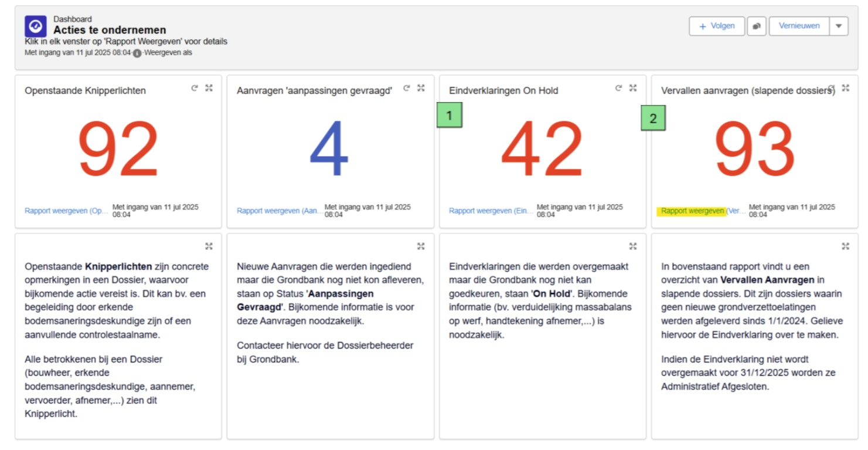Expand the Vervallen aanvragen widget
Viewport: 868px width, 450px height.
pos(845,88)
